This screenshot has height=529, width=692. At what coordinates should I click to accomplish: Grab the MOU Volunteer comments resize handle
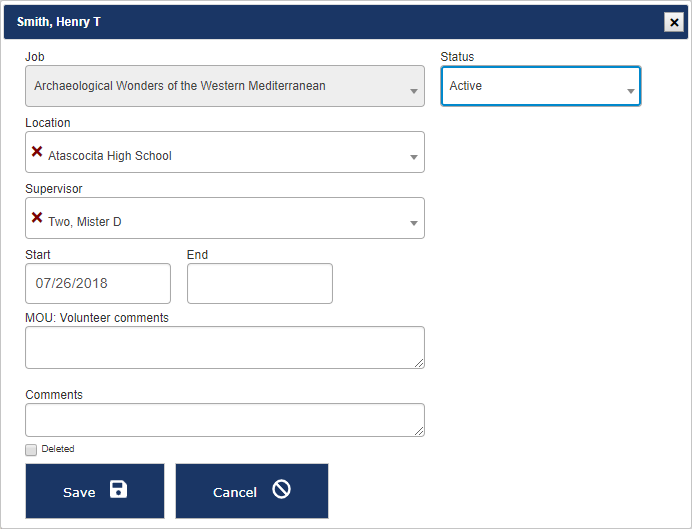pos(419,363)
